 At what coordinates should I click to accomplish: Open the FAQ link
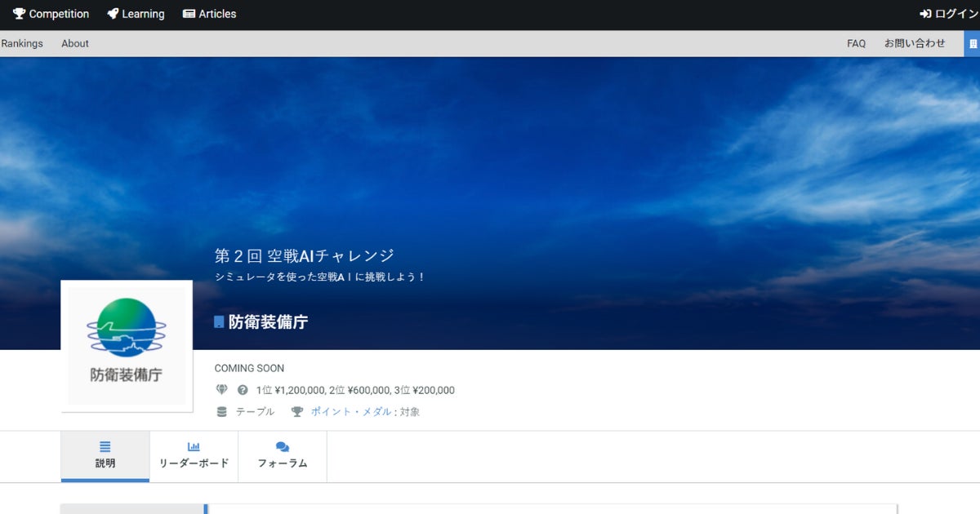point(856,43)
